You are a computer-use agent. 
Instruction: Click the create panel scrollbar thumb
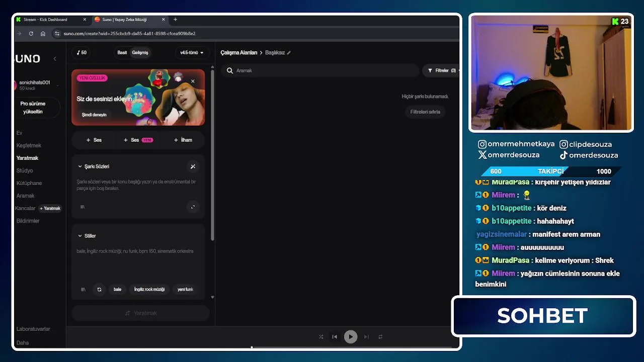pos(212,155)
